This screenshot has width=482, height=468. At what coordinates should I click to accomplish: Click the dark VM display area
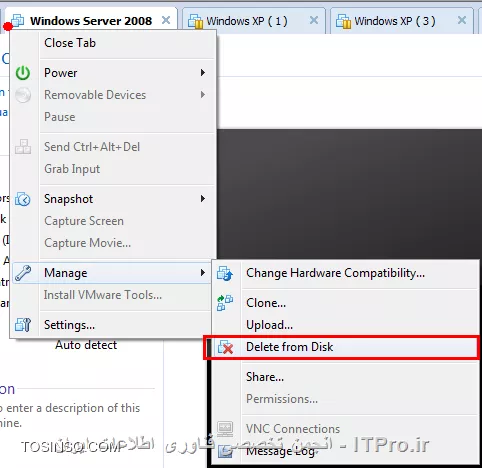click(349, 194)
